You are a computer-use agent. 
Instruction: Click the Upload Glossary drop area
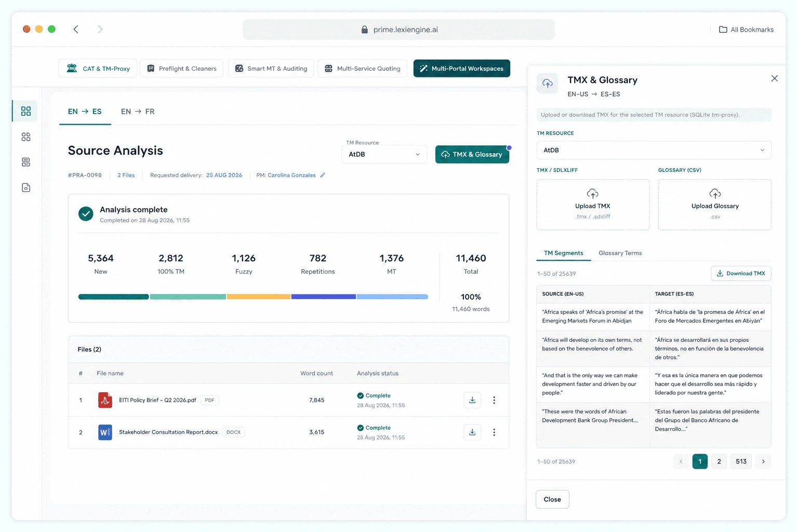click(715, 205)
